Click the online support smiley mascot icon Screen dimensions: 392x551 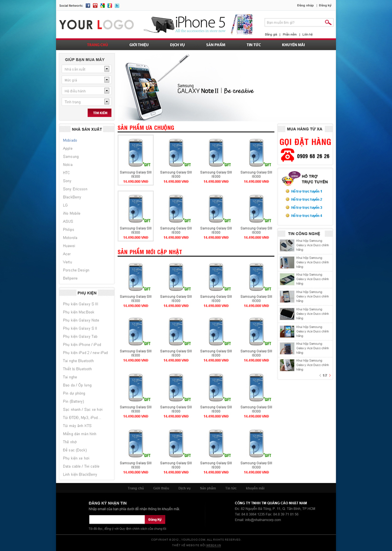[290, 178]
